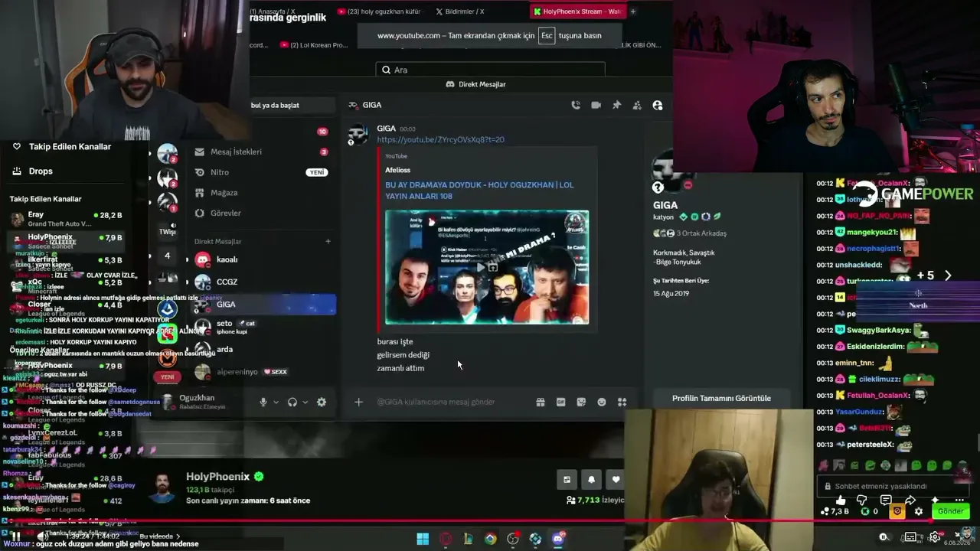Open Windows Start menu
This screenshot has width=980, height=551.
point(423,539)
